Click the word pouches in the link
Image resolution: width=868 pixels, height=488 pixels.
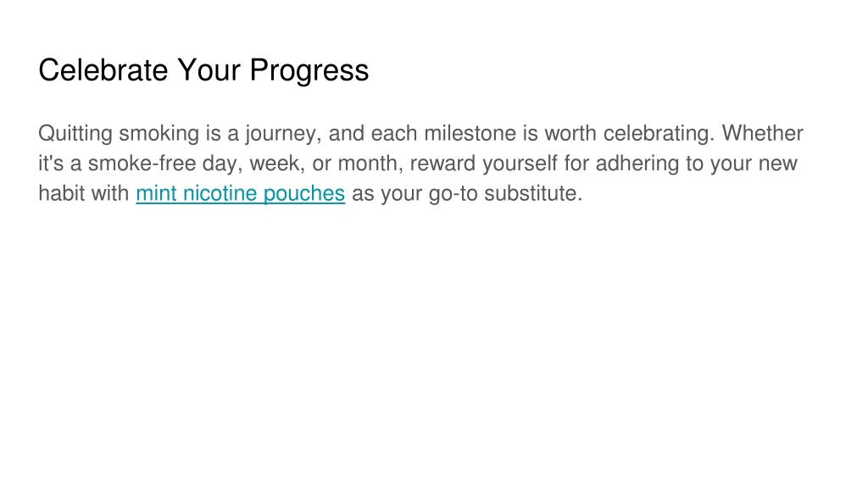(x=304, y=194)
